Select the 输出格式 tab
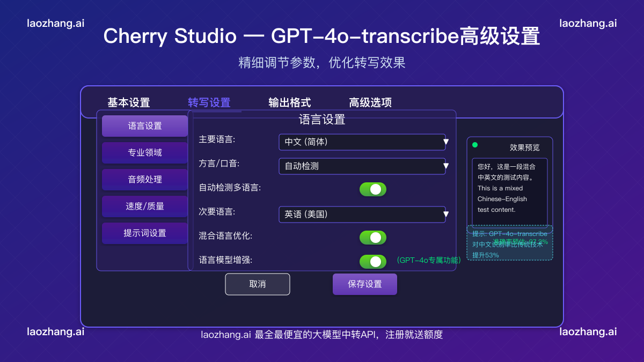Image resolution: width=644 pixels, height=362 pixels. click(x=290, y=102)
